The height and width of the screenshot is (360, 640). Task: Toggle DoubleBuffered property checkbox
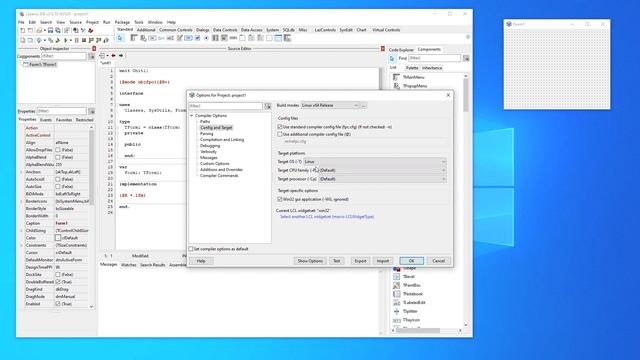[58, 282]
